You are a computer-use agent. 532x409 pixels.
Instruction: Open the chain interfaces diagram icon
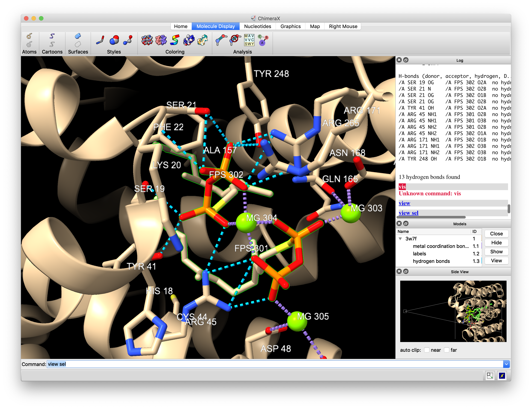click(263, 40)
